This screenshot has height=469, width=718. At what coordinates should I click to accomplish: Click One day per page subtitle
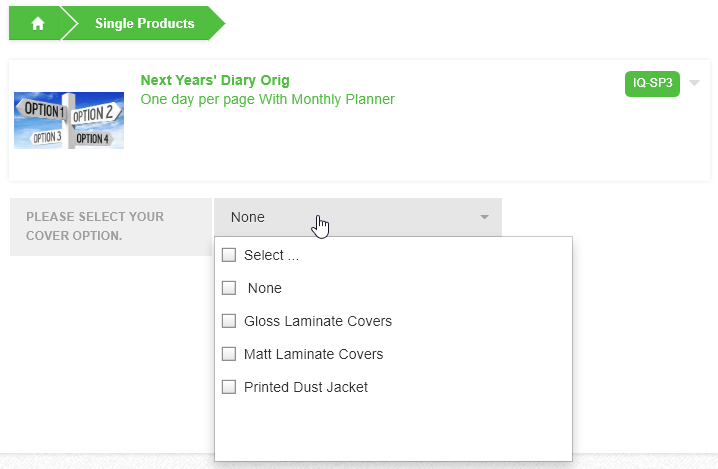267,99
